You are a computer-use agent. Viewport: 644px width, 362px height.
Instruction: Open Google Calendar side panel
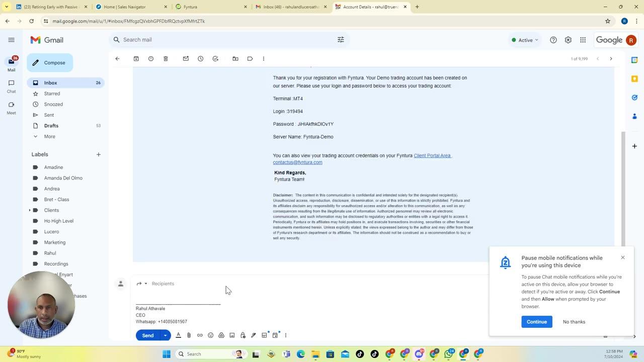coord(634,60)
